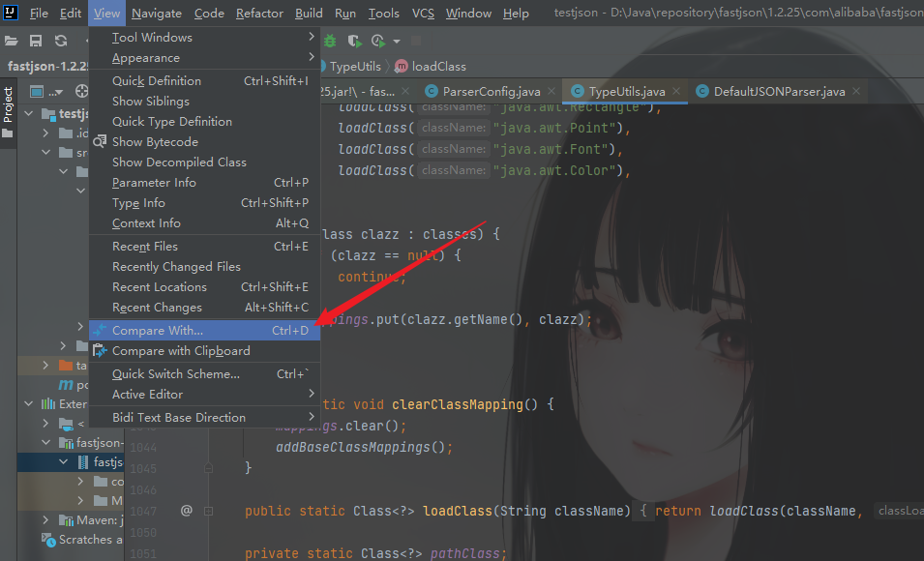This screenshot has height=561, width=924.
Task: Open Bidi Text Base Direction submenu
Action: pos(204,417)
